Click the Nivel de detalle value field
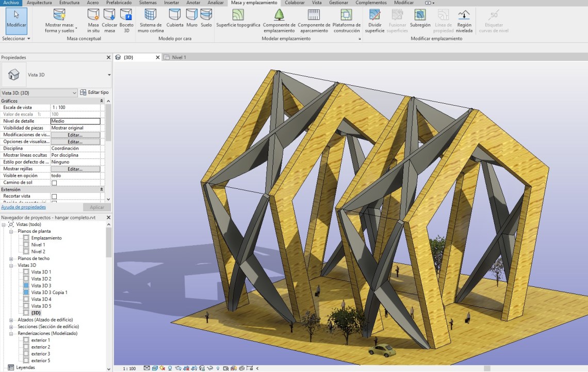 pyautogui.click(x=75, y=121)
